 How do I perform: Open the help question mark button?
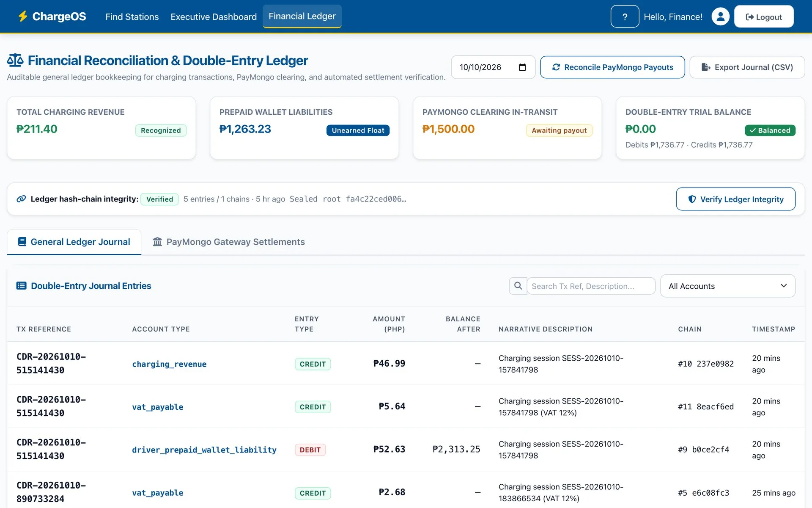pyautogui.click(x=625, y=17)
